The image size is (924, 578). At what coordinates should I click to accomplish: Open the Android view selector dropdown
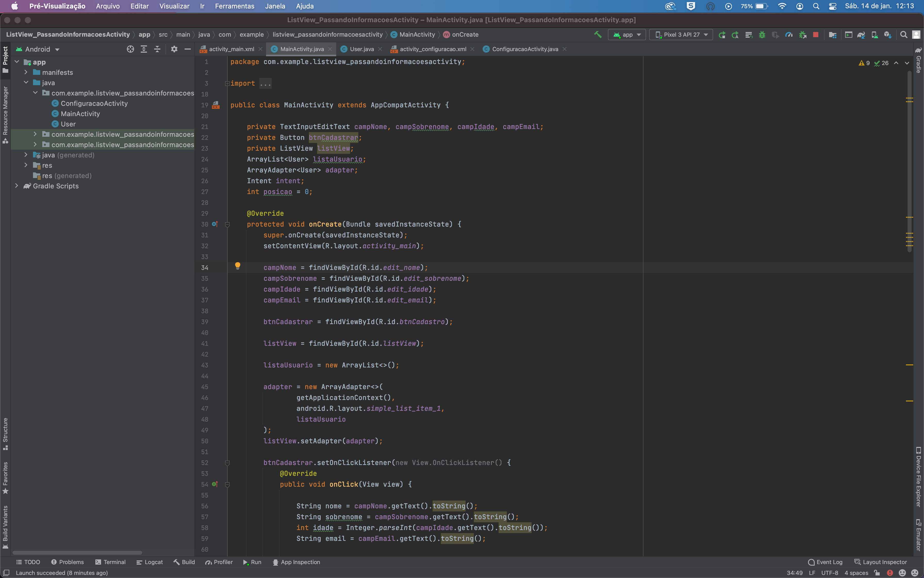click(x=37, y=49)
